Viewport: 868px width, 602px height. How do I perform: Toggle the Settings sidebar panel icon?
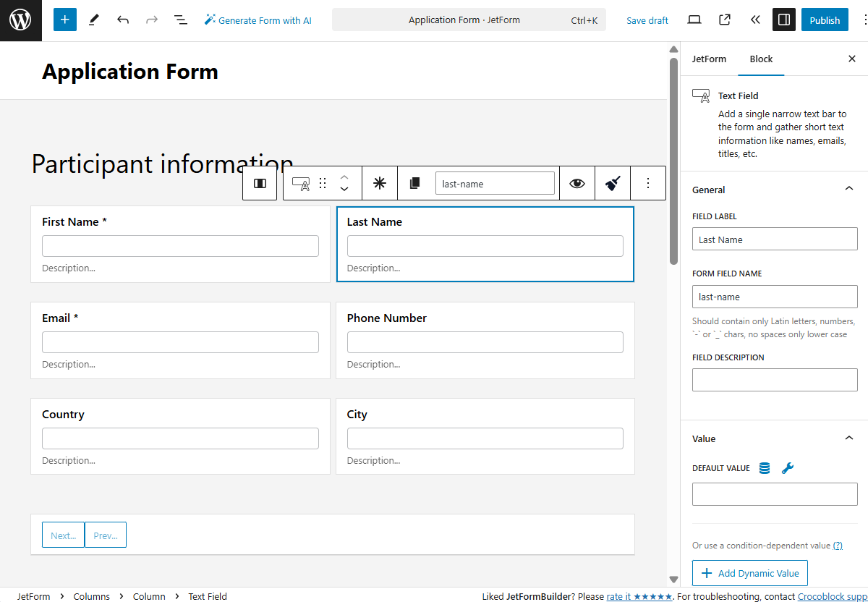pyautogui.click(x=783, y=20)
